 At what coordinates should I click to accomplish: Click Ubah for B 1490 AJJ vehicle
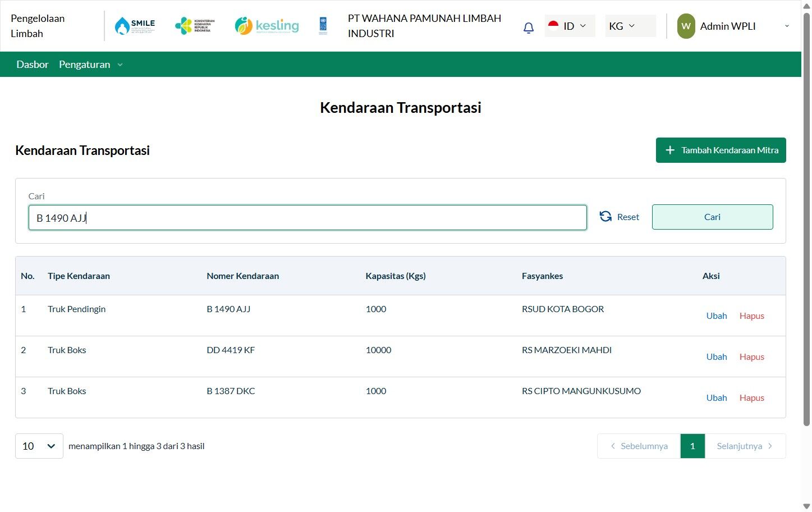(x=717, y=316)
